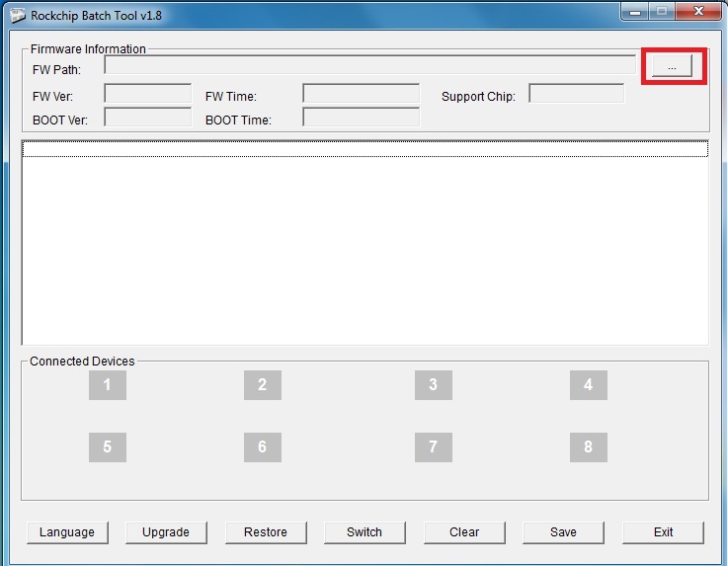Viewport: 728px width, 566px height.
Task: Select connected device slot 7
Action: click(434, 447)
